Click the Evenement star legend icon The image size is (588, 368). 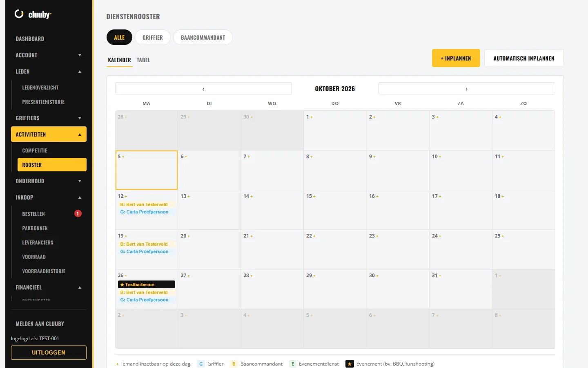pyautogui.click(x=350, y=364)
